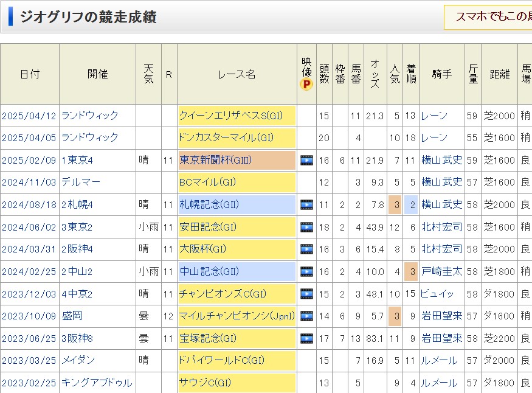Play the チャンピオンズC race video

(306, 294)
